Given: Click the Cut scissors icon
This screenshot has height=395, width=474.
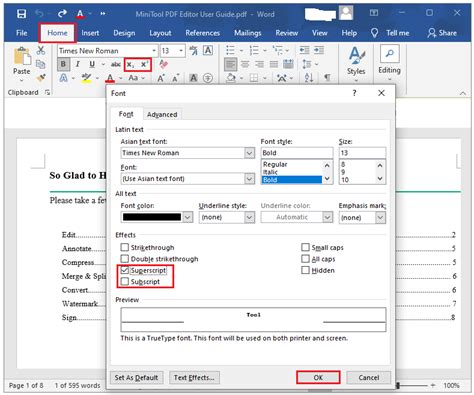Looking at the screenshot, I should [41, 50].
